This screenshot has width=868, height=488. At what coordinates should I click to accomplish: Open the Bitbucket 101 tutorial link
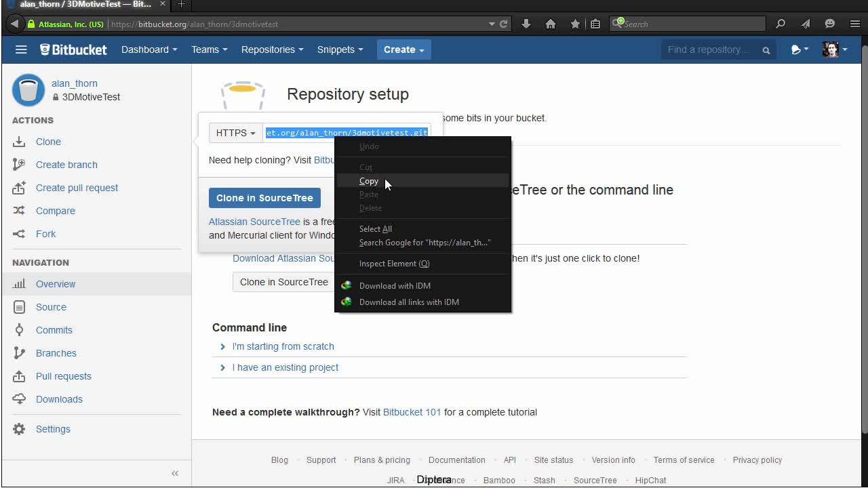(x=412, y=412)
